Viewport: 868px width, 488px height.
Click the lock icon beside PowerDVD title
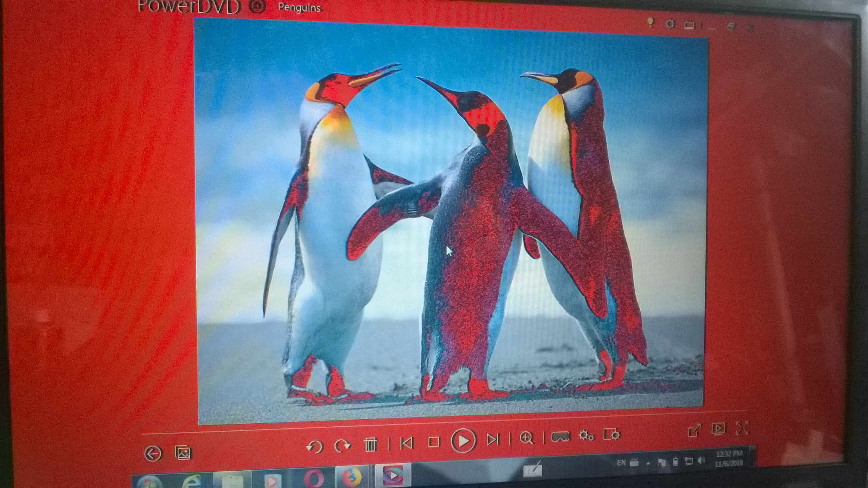(258, 6)
